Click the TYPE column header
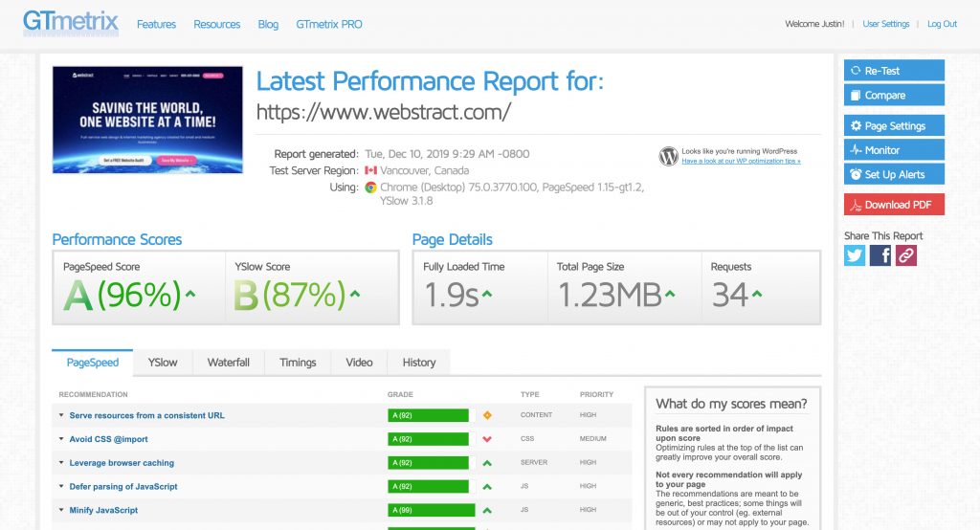The height and width of the screenshot is (530, 980). [x=529, y=394]
